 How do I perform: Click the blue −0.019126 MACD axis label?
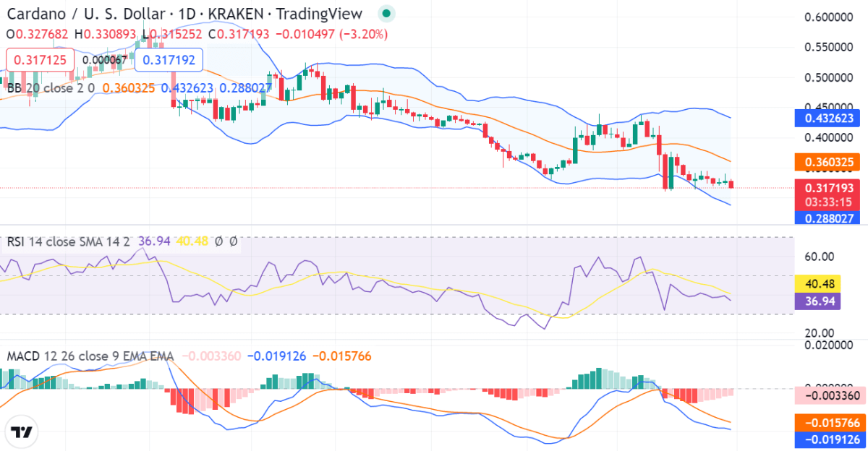(829, 439)
